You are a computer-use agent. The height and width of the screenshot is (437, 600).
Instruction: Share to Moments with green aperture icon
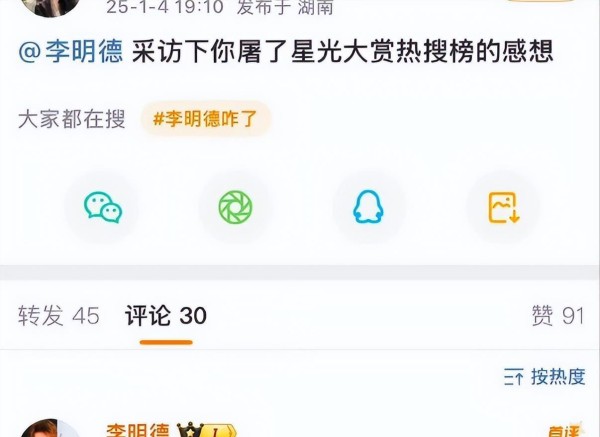click(x=235, y=207)
